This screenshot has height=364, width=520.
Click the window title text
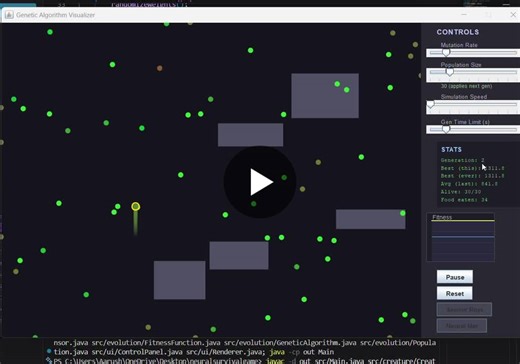pos(55,15)
